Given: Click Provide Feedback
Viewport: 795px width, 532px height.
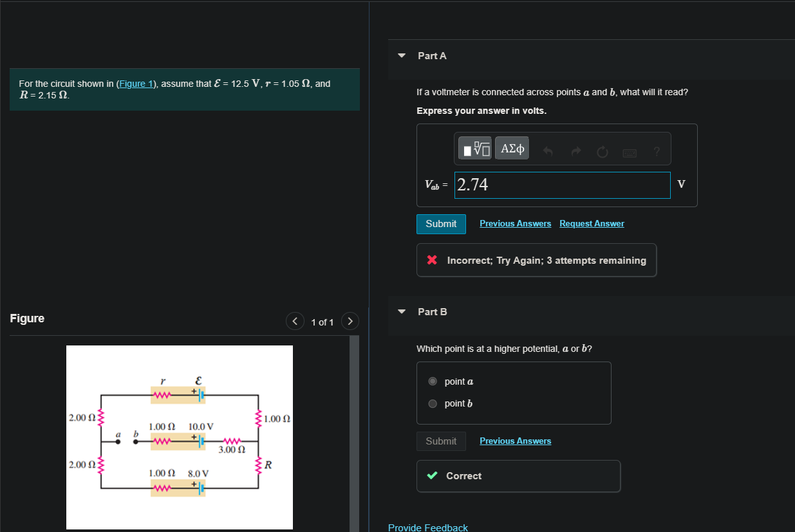Looking at the screenshot, I should 427,527.
